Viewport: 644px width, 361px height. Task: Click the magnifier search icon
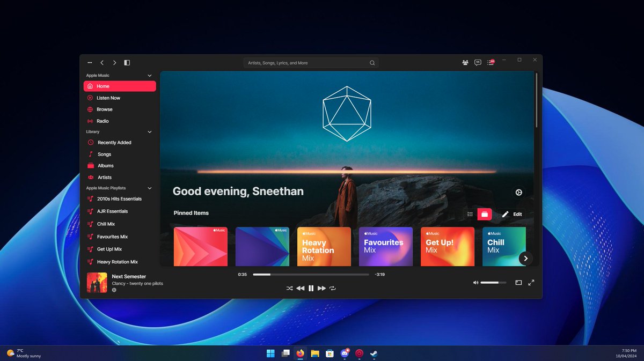coord(372,63)
